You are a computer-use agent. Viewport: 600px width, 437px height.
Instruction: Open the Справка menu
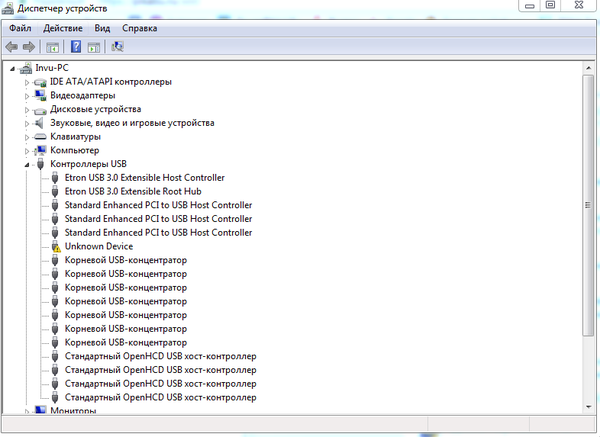point(140,28)
